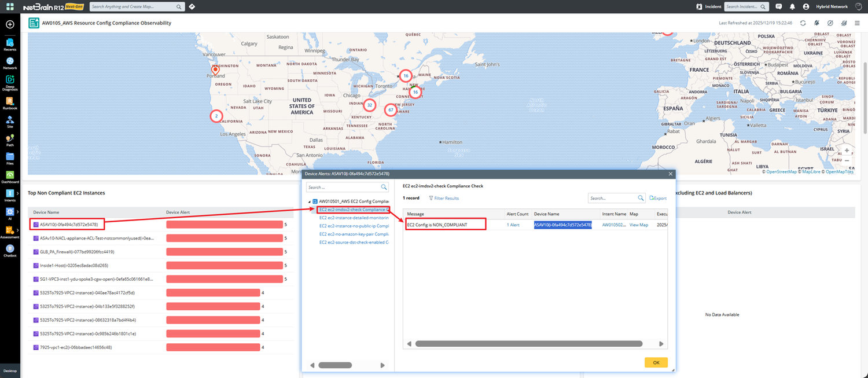Click the map cluster marker labeled 67
Image resolution: width=868 pixels, height=378 pixels.
pyautogui.click(x=391, y=109)
